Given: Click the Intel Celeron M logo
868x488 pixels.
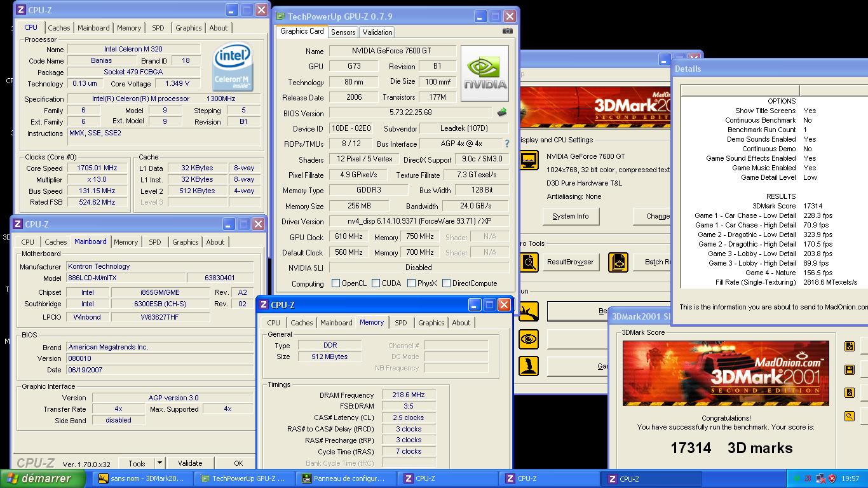Looking at the screenshot, I should [x=231, y=67].
